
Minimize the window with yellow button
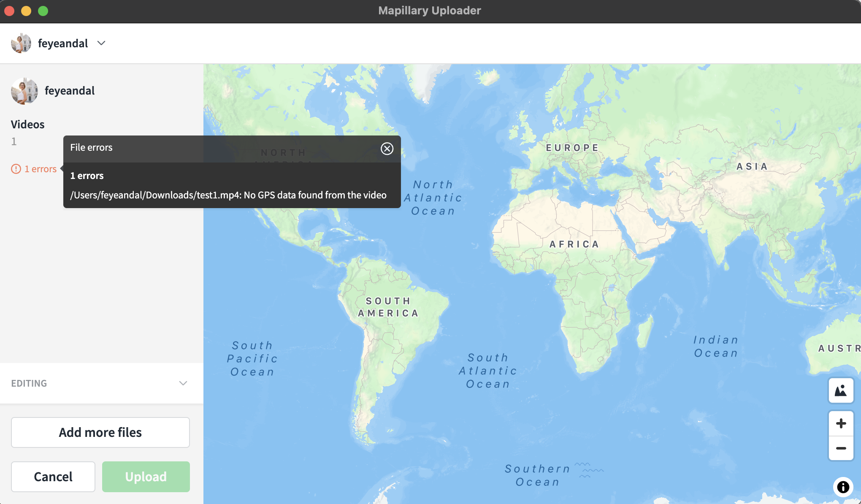pyautogui.click(x=26, y=11)
